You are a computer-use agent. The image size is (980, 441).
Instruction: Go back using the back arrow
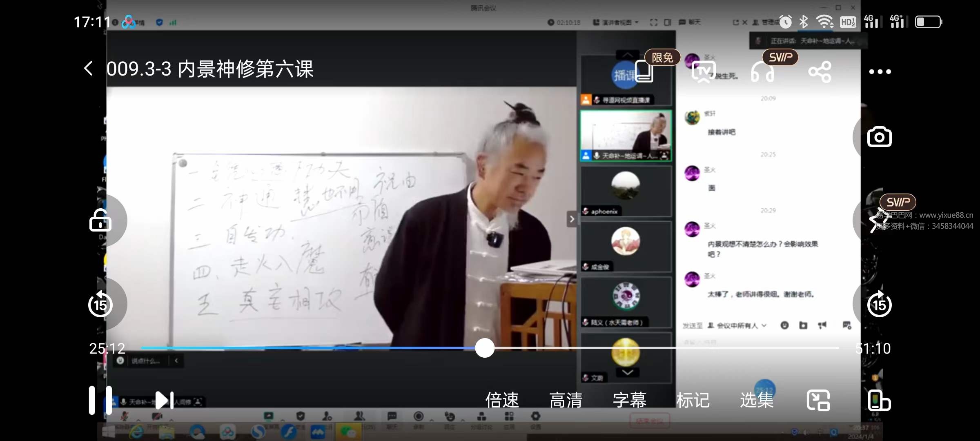pos(88,69)
